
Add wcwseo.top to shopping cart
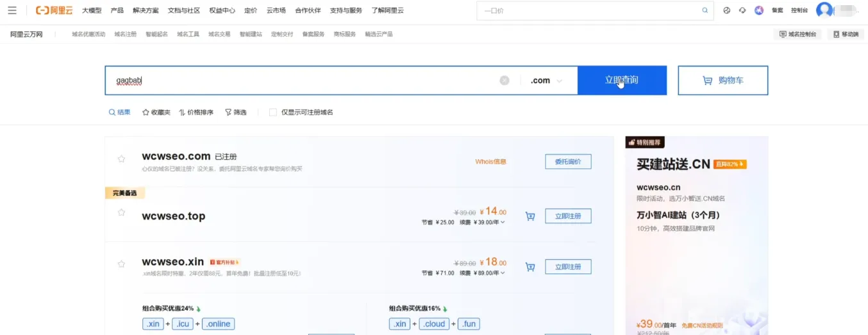coord(530,216)
